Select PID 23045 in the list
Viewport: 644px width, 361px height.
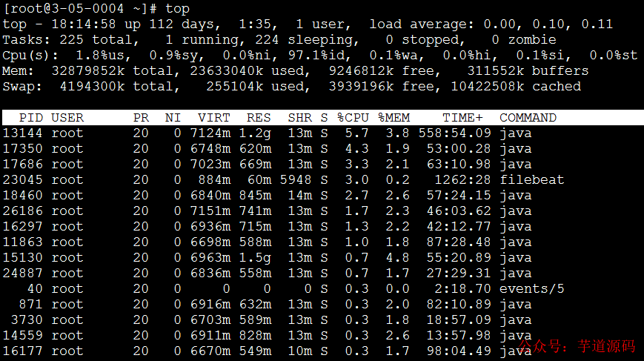22,180
